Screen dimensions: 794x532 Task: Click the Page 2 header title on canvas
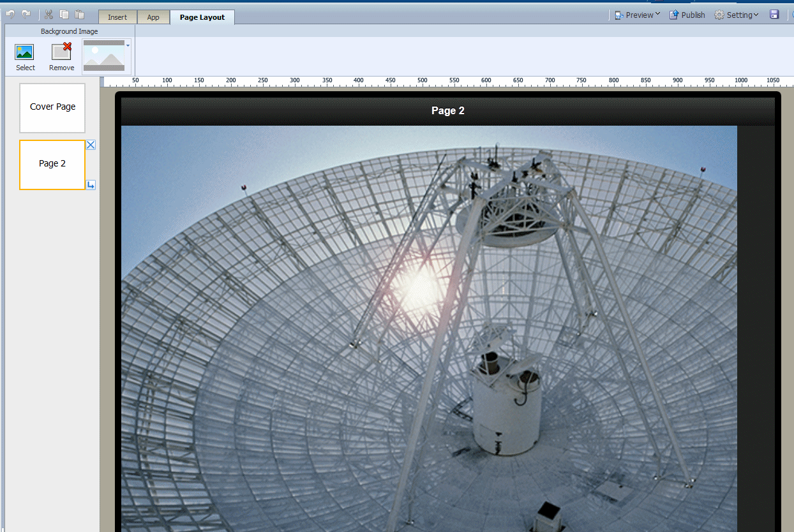click(448, 111)
